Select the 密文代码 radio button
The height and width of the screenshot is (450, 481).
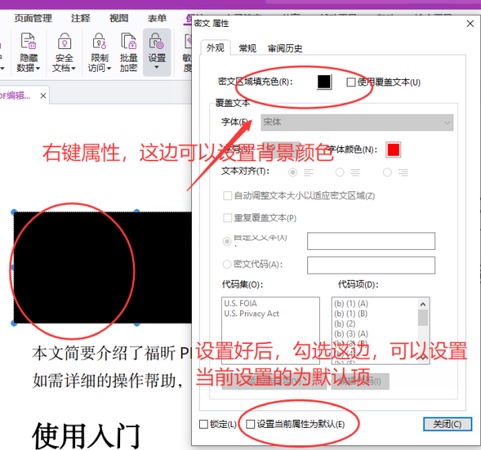coord(227,264)
